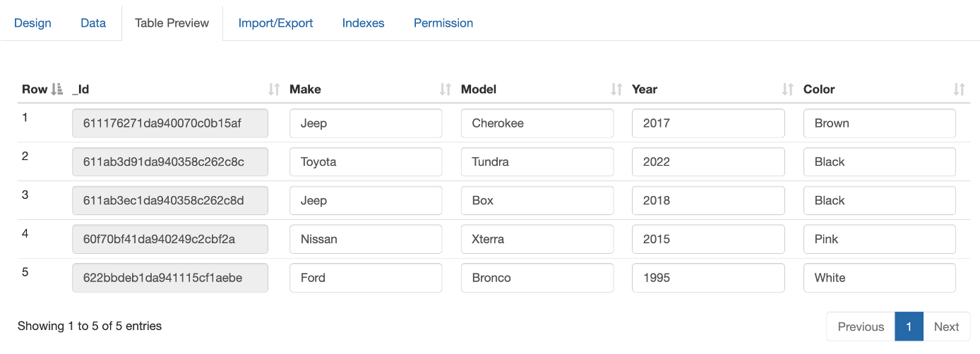Open the Permission tab
Image resolution: width=980 pixels, height=354 pixels.
point(443,23)
